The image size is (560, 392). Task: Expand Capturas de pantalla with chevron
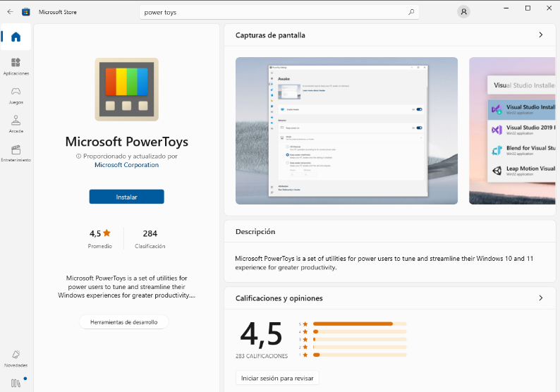pyautogui.click(x=541, y=35)
